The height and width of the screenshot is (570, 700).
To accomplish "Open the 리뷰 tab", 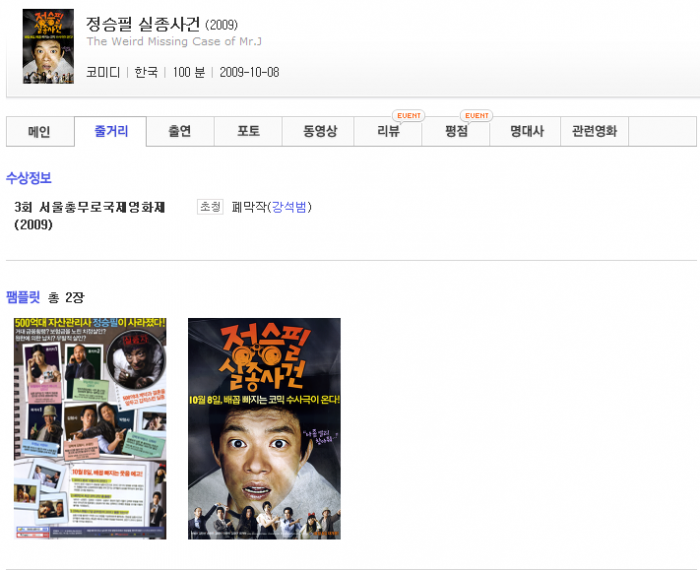I will point(388,132).
